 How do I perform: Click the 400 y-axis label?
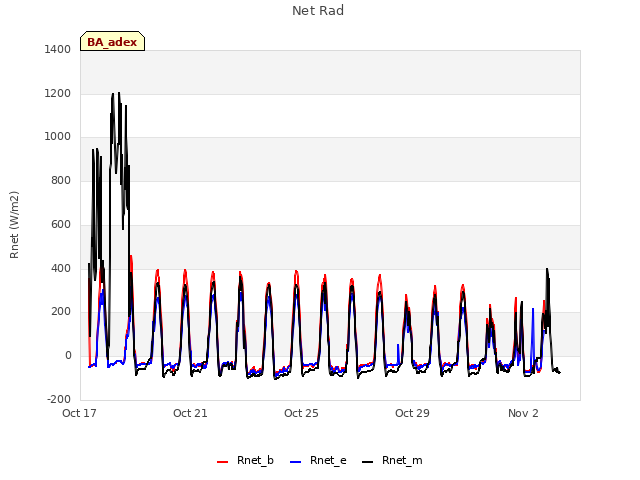pos(61,269)
